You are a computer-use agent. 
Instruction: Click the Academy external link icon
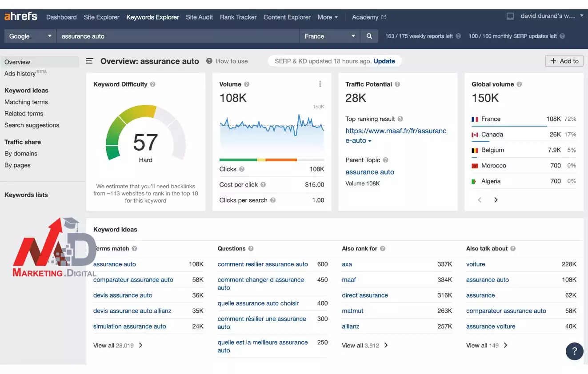[383, 16]
